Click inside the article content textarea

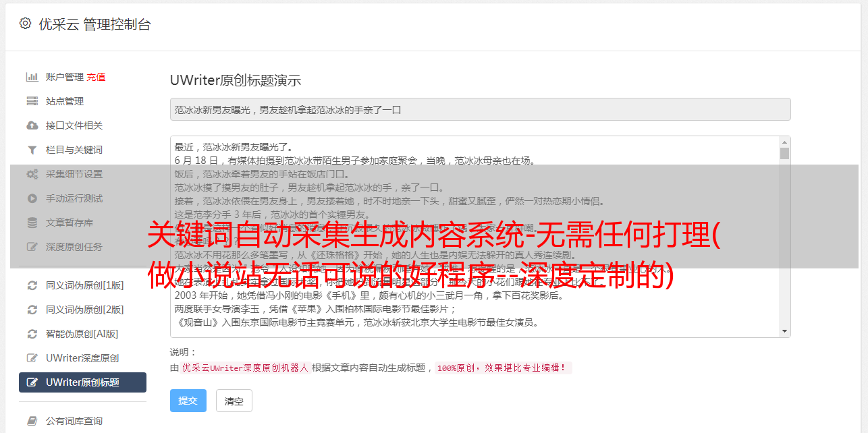click(475, 237)
